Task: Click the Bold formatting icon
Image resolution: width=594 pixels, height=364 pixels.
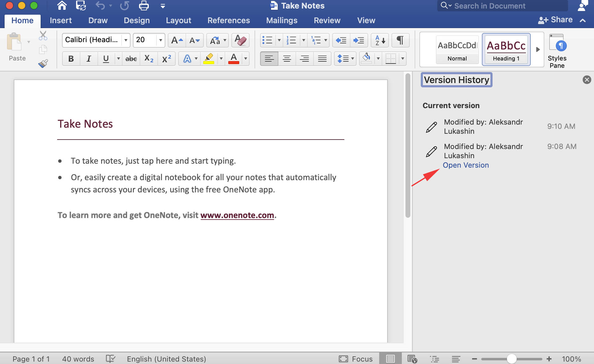Action: click(x=71, y=59)
